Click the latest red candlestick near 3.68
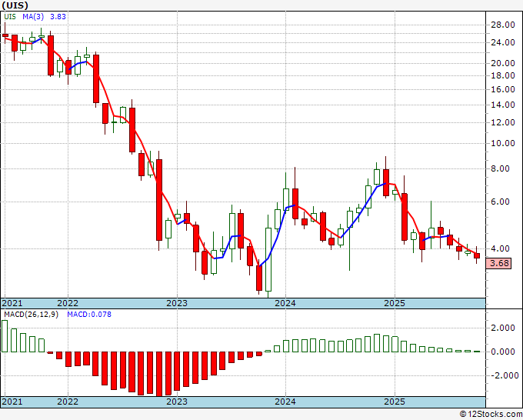This screenshot has width=523, height=420. tap(477, 255)
